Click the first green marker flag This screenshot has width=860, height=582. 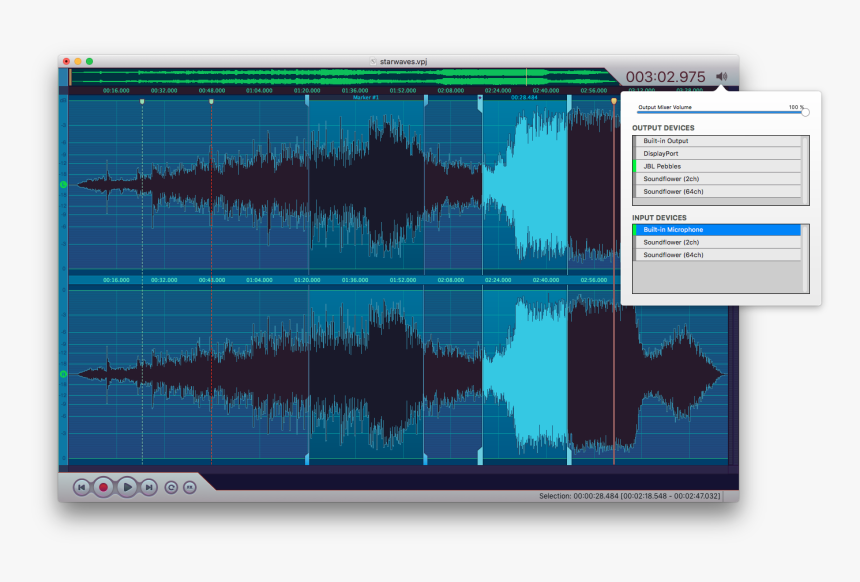pyautogui.click(x=142, y=101)
